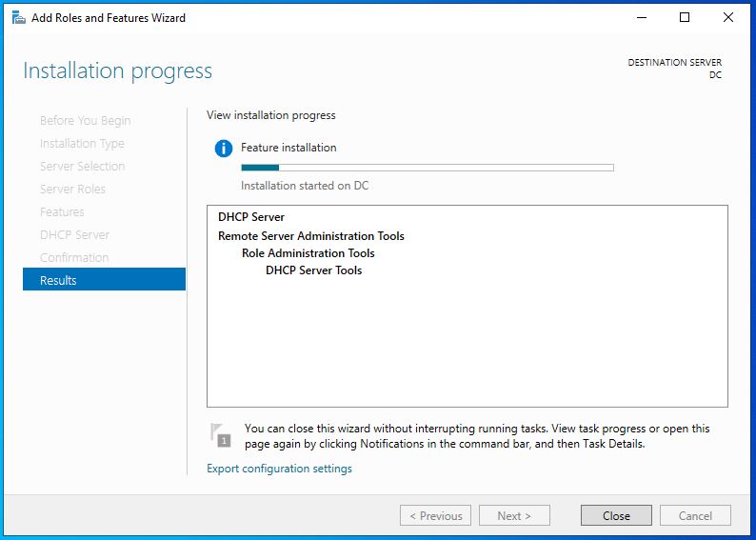
Task: Click the feature installation progress bar
Action: (x=428, y=168)
